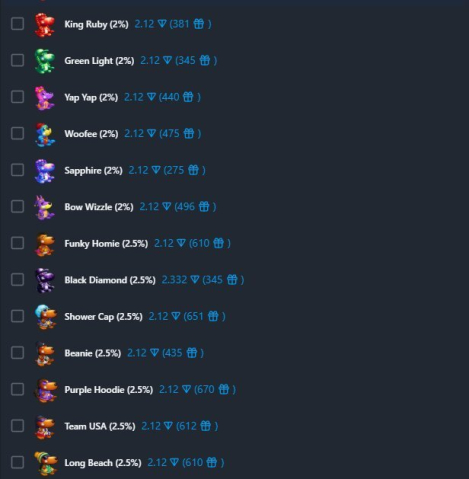Click the Team USA (2.5%) label
This screenshot has width=469, height=479.
[x=100, y=426]
